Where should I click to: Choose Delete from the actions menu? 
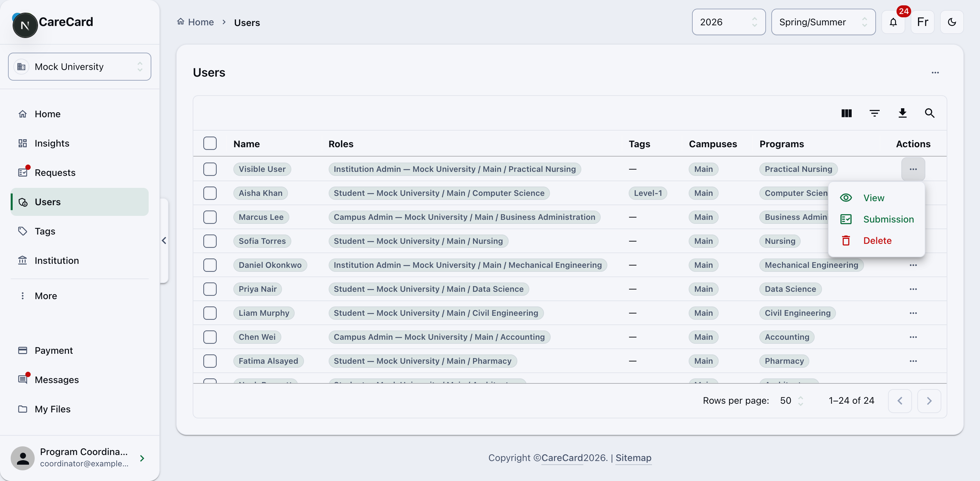click(876, 240)
